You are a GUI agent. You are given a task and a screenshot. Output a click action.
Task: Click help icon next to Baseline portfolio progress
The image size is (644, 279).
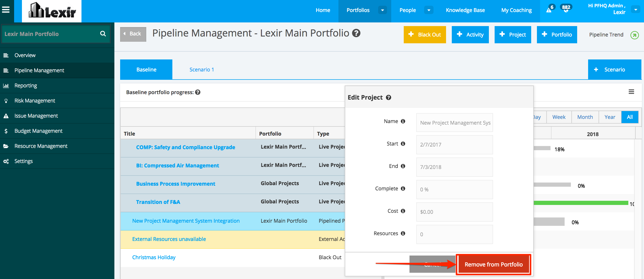pos(198,92)
